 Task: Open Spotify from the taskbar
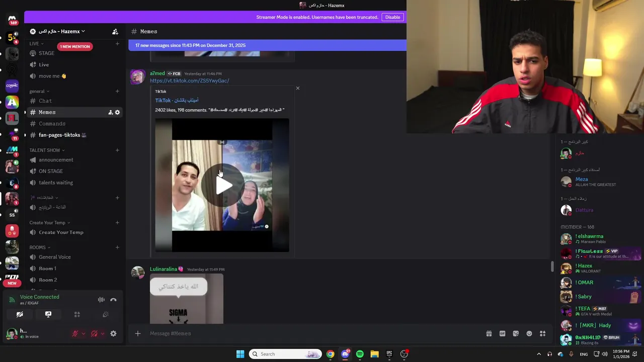tap(360, 354)
